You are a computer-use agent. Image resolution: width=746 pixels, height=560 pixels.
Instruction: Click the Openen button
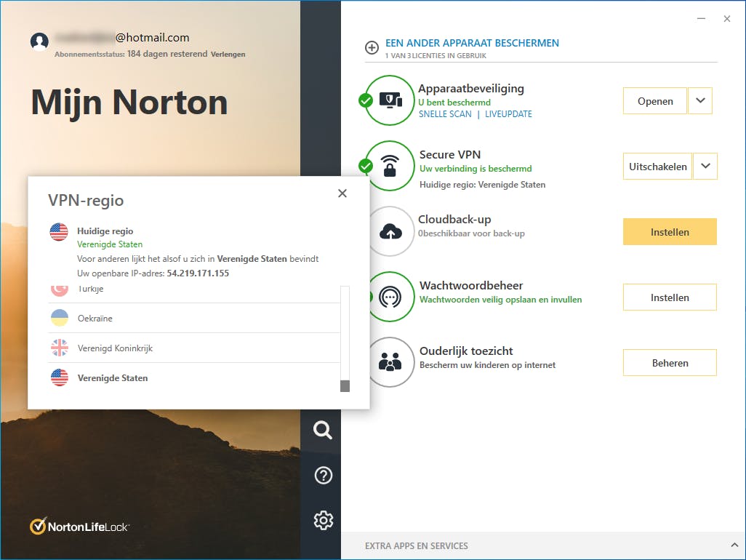(655, 101)
